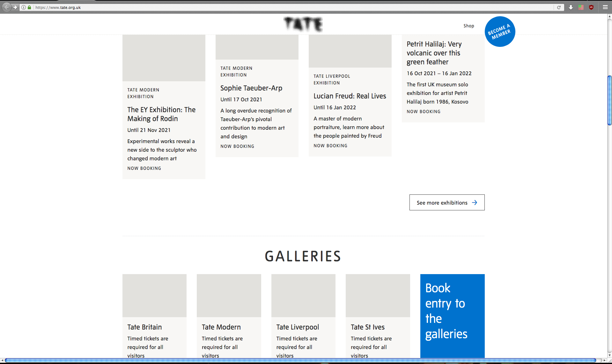Open the Tate Liverpool gallery link

click(x=298, y=327)
